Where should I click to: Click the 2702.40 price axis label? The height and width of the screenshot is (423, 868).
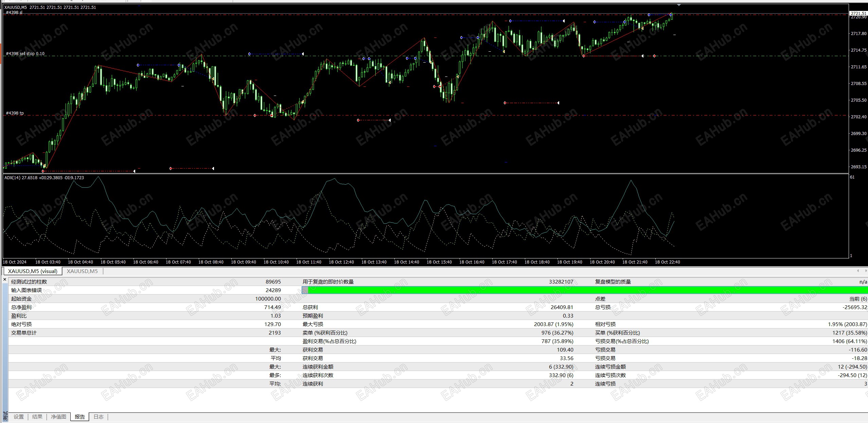tap(858, 117)
